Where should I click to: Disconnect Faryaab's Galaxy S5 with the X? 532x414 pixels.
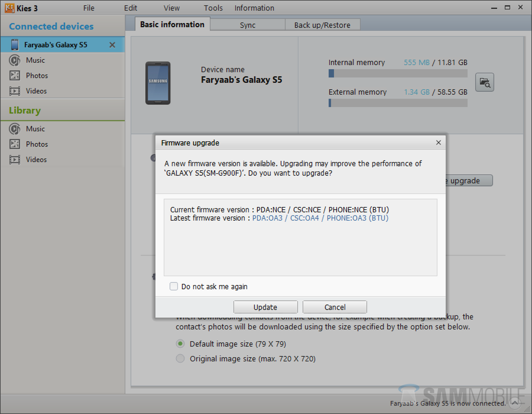(x=112, y=45)
